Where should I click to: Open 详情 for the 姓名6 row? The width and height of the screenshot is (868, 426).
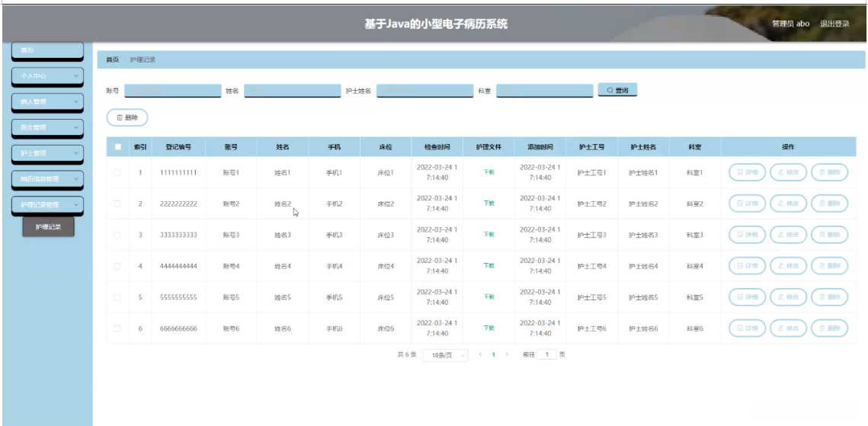coord(747,328)
